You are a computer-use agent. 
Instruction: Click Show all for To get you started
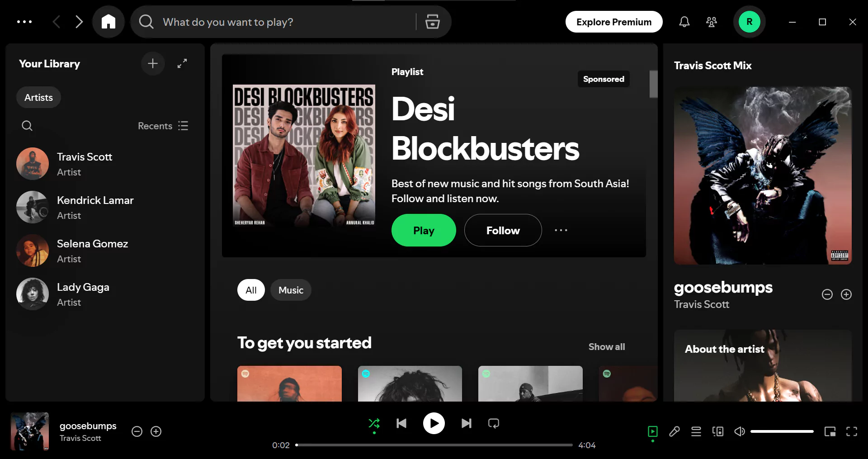[x=607, y=347]
